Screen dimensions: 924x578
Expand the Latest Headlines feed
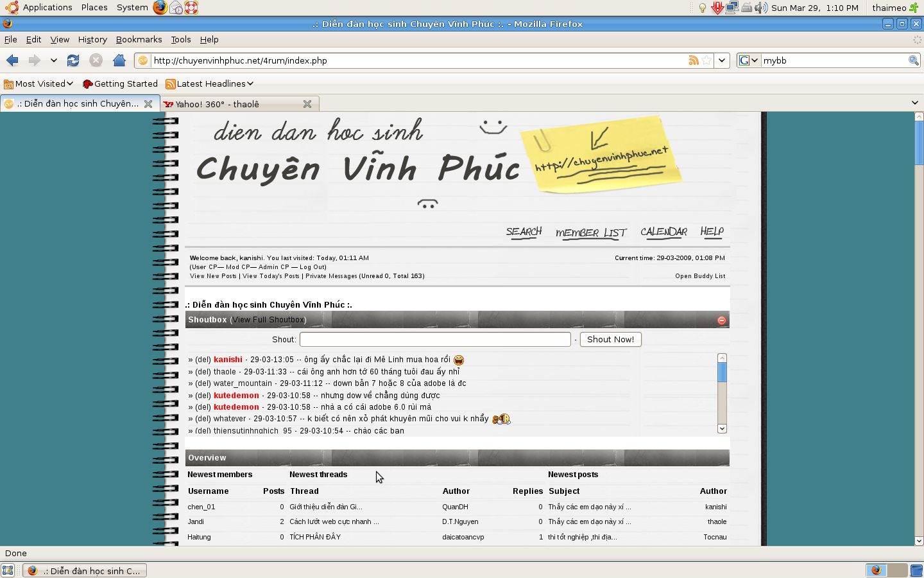[209, 83]
